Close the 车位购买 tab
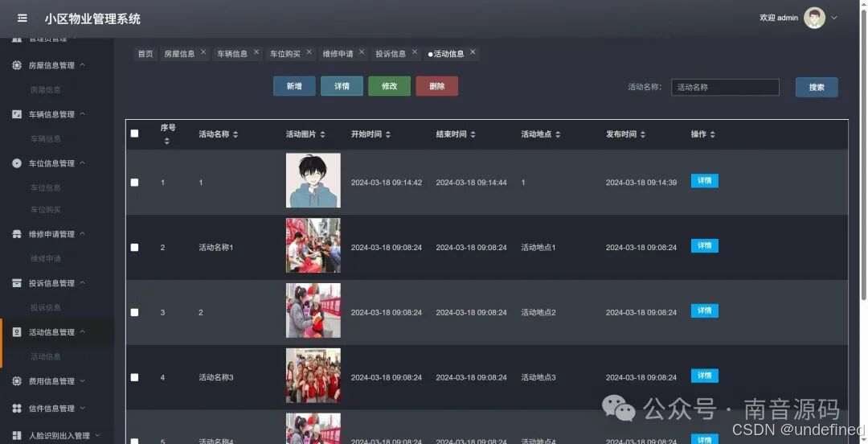868x444 pixels. [x=309, y=51]
